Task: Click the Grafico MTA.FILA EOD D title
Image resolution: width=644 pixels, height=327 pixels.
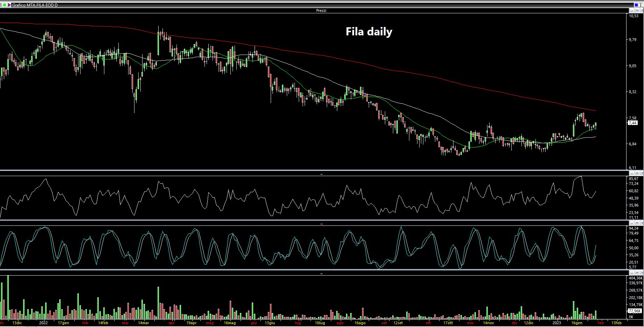Action: [35, 5]
